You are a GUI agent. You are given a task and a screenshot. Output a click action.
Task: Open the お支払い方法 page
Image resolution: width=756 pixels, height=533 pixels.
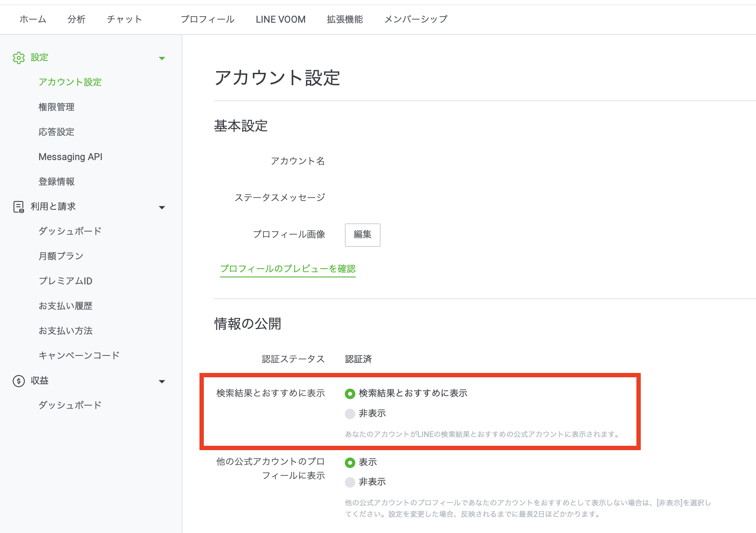(65, 331)
